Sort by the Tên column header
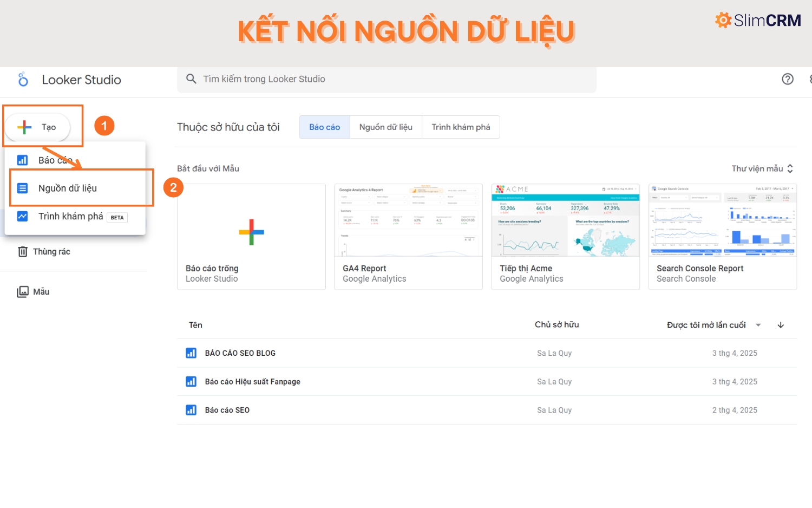Image resolution: width=812 pixels, height=508 pixels. (x=195, y=325)
